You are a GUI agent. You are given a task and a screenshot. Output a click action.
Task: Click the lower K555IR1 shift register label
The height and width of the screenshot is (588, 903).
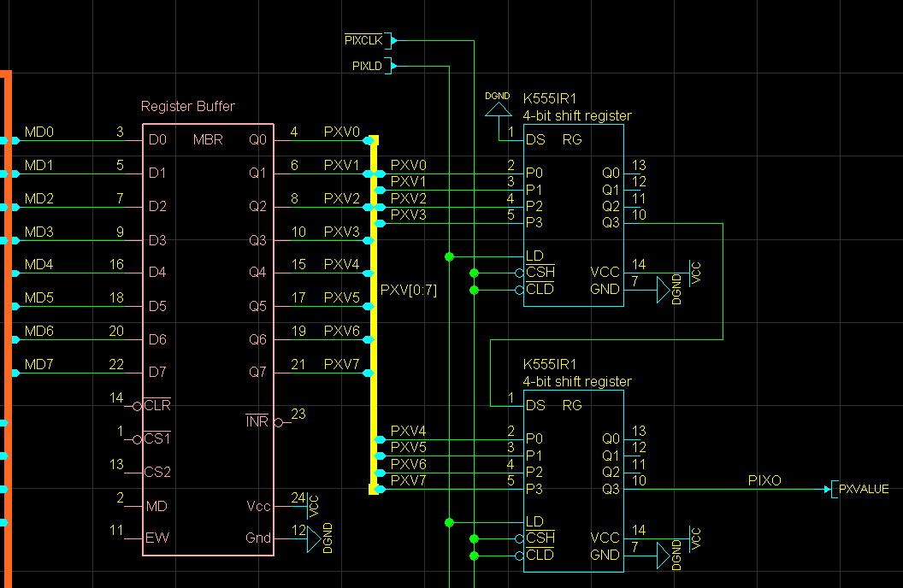(550, 364)
